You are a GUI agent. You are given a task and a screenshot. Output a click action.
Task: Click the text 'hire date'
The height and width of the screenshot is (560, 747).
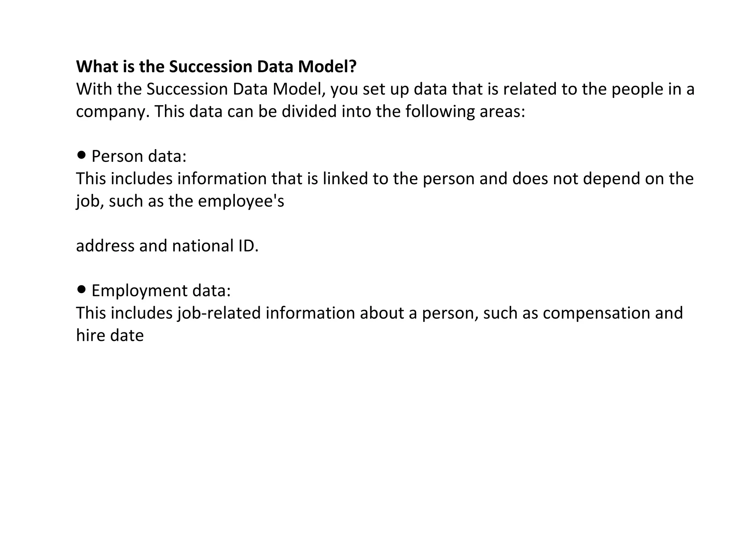pos(110,335)
